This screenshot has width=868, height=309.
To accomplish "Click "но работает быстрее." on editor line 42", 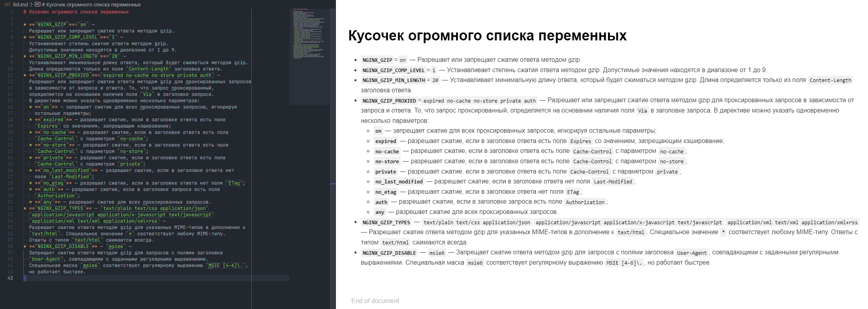I will coord(57,272).
